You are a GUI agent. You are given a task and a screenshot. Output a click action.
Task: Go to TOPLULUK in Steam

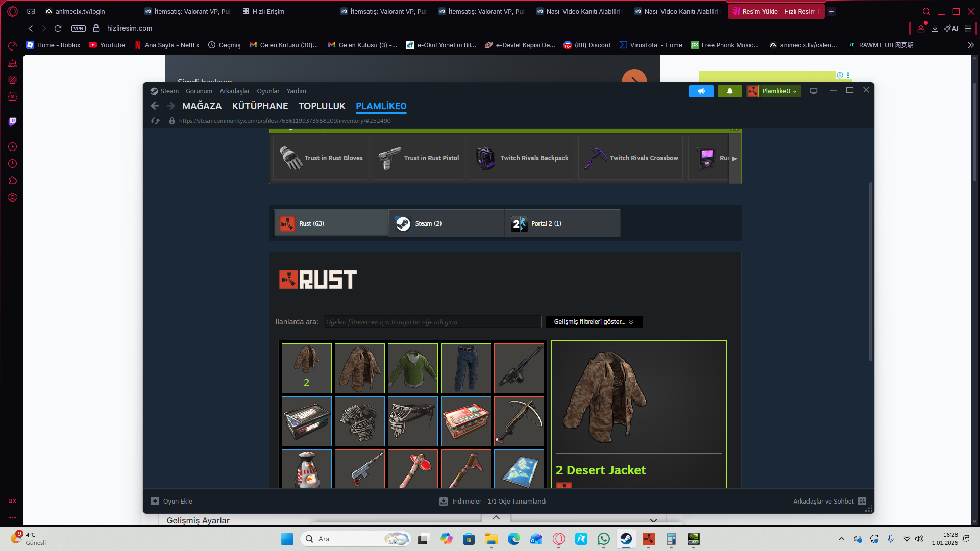(322, 106)
